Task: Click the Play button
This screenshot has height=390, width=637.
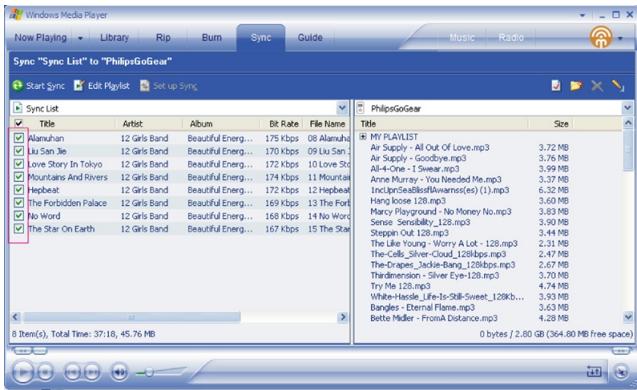Action: [x=22, y=371]
